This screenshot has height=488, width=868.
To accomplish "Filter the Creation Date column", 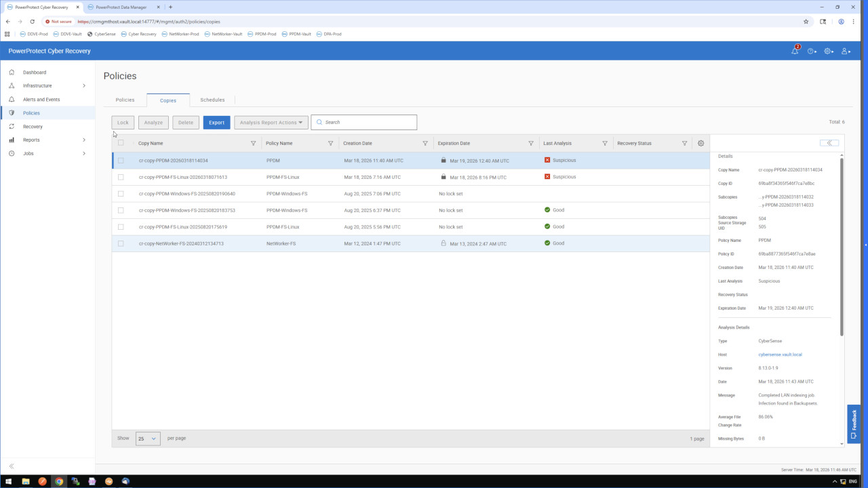I will [425, 144].
